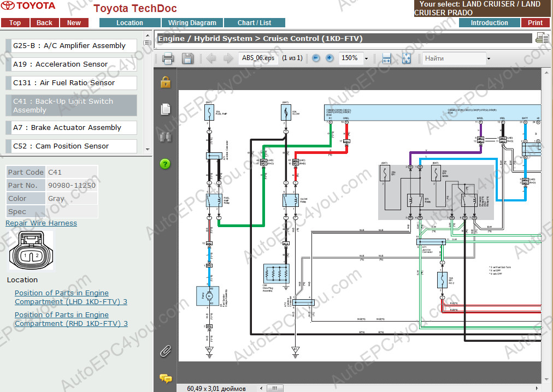The height and width of the screenshot is (392, 553).
Task: Open the paperclip attachments panel
Action: [166, 351]
